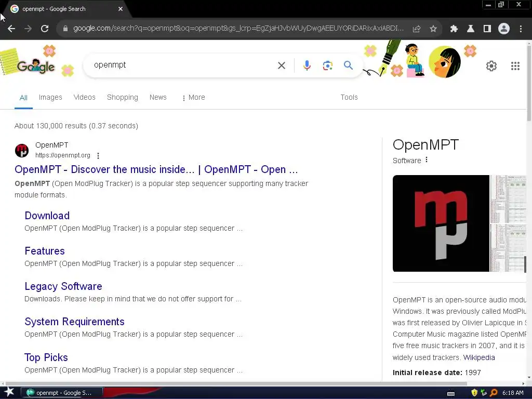
Task: Share this page from the address bar
Action: (x=417, y=29)
